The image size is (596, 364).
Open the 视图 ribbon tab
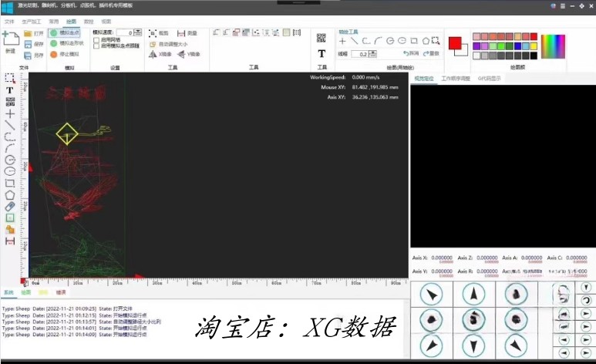click(106, 22)
